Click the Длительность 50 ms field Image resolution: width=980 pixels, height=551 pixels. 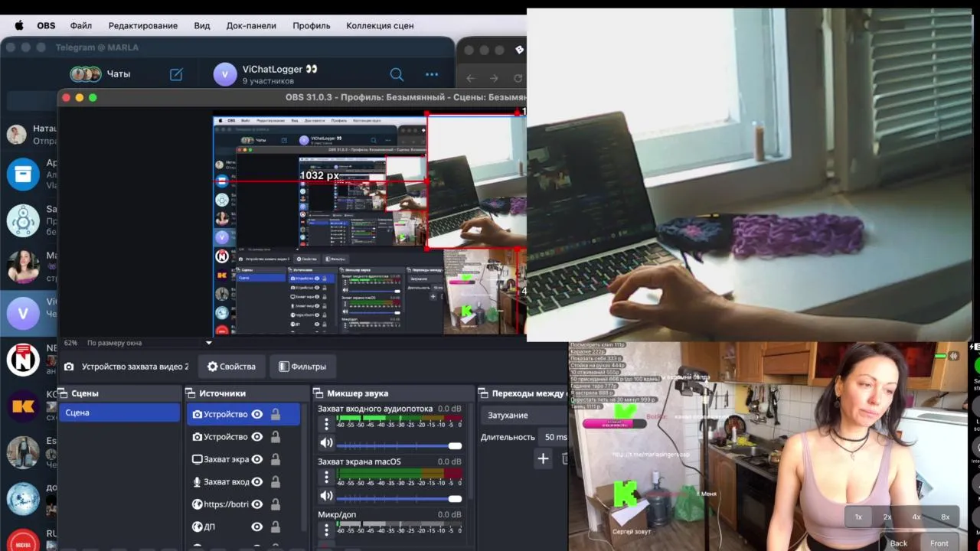click(x=554, y=437)
